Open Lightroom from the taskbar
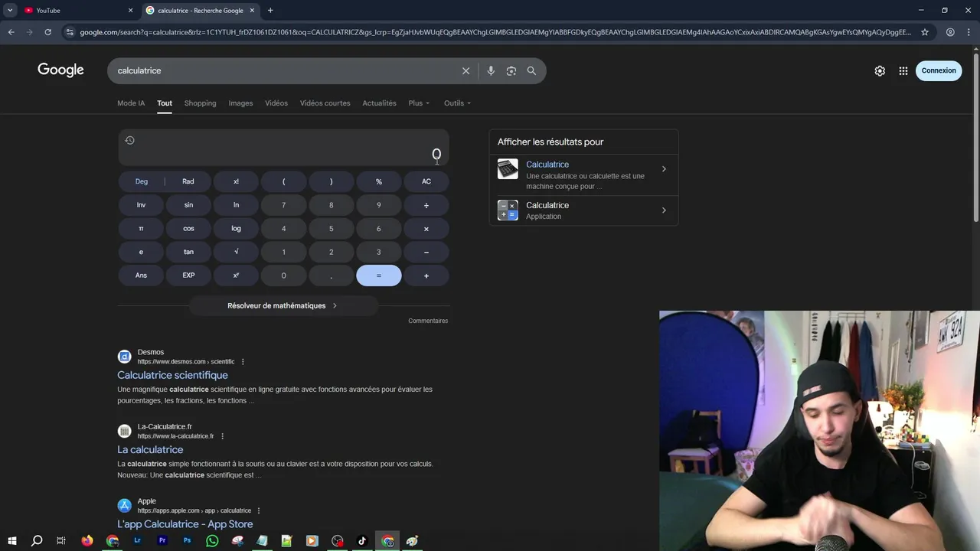 [x=137, y=541]
